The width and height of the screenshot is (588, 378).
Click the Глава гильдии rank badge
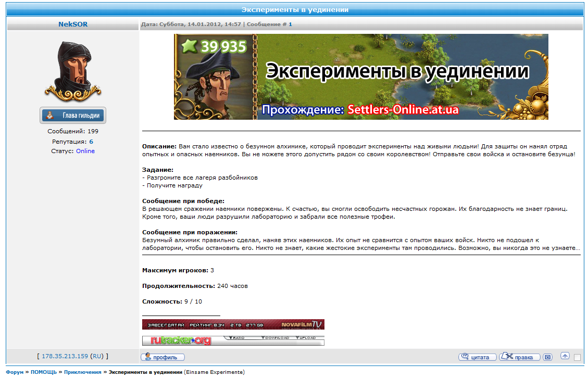click(x=73, y=116)
